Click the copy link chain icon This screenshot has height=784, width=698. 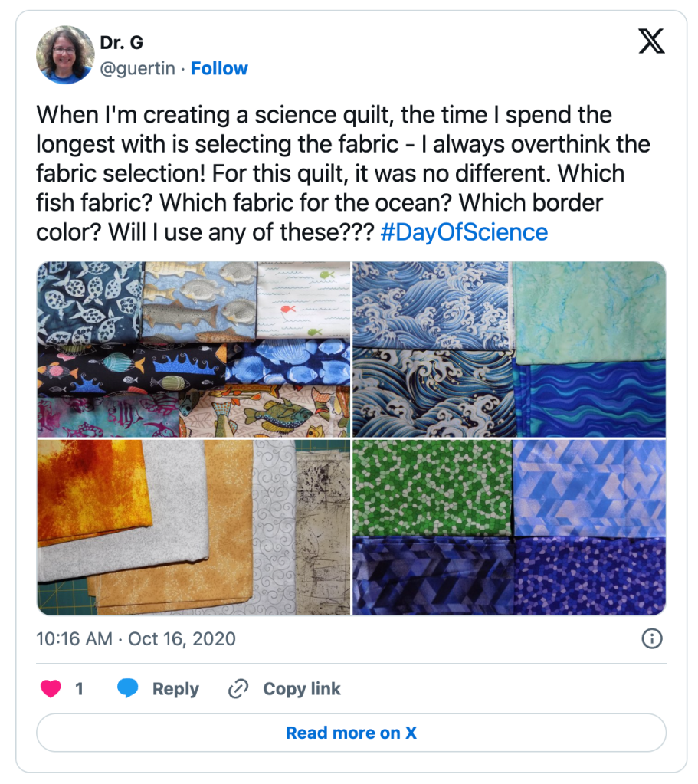pos(238,689)
